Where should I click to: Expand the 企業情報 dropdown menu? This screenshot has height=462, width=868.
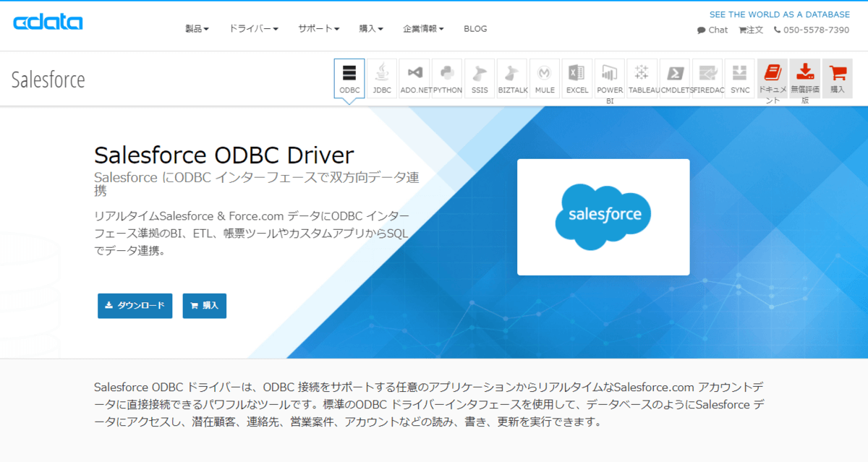pos(423,29)
